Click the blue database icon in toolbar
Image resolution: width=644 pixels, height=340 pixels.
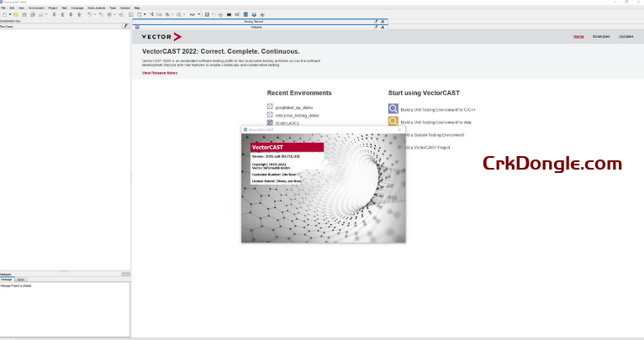[x=245, y=14]
